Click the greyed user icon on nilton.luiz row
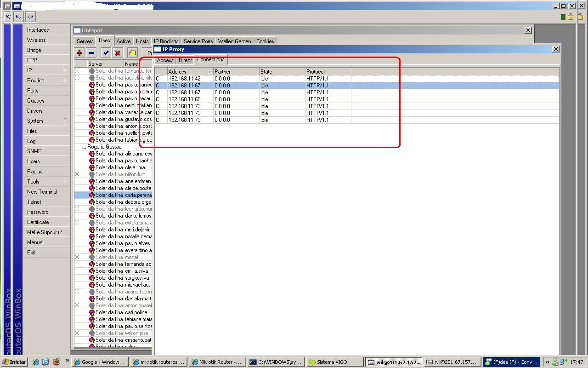The width and height of the screenshot is (588, 368). click(91, 174)
